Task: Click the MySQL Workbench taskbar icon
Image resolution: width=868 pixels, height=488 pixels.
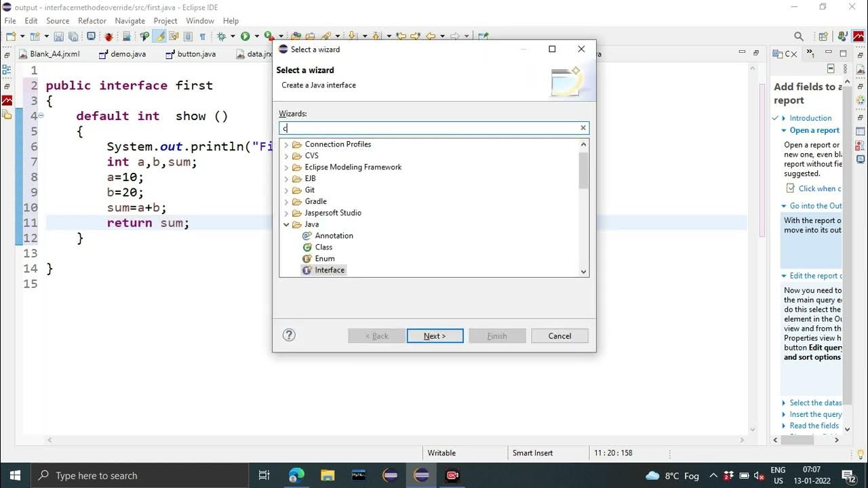Action: (359, 475)
